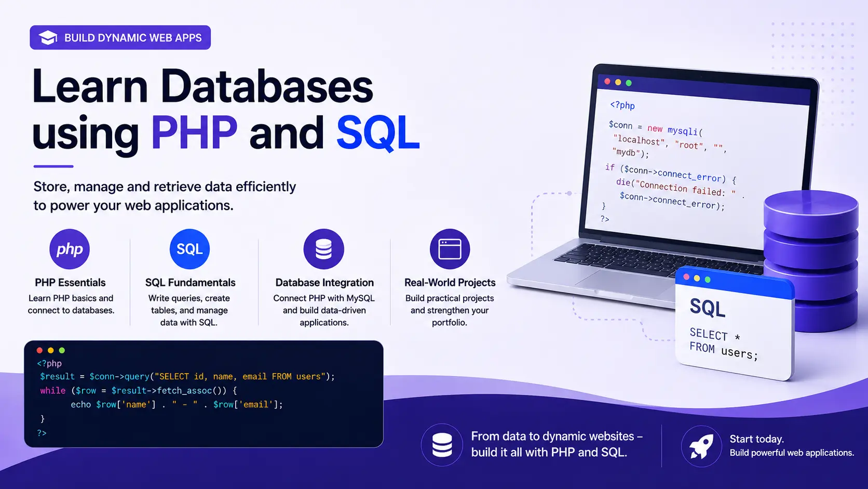Click the red dot on SQL card window
Viewport: 868px width, 489px height.
pyautogui.click(x=686, y=277)
